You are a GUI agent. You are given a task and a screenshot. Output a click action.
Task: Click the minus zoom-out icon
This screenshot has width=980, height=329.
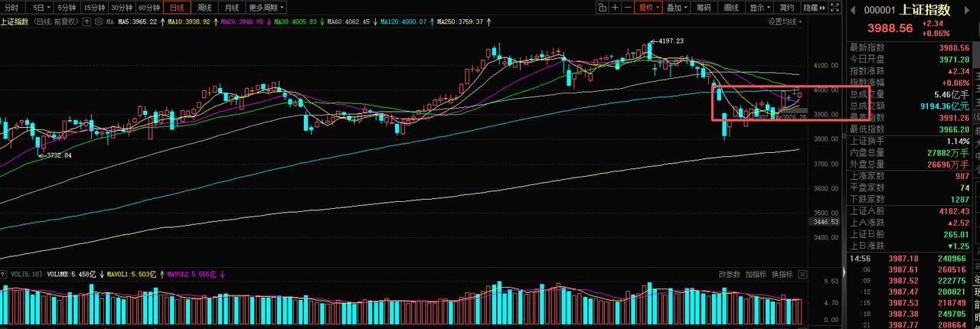(628, 8)
